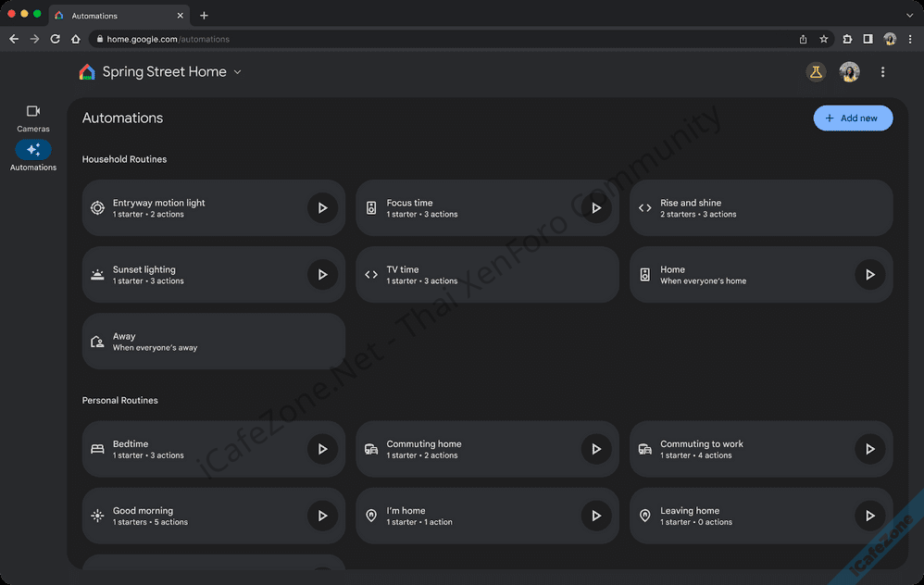Viewport: 924px width, 585px height.
Task: Run the Bedtime routine play button
Action: [x=322, y=449]
